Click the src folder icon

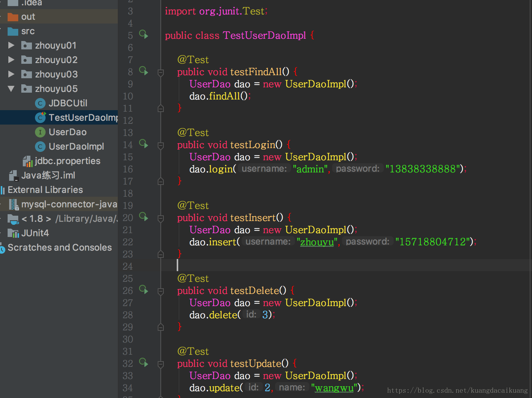(x=13, y=31)
